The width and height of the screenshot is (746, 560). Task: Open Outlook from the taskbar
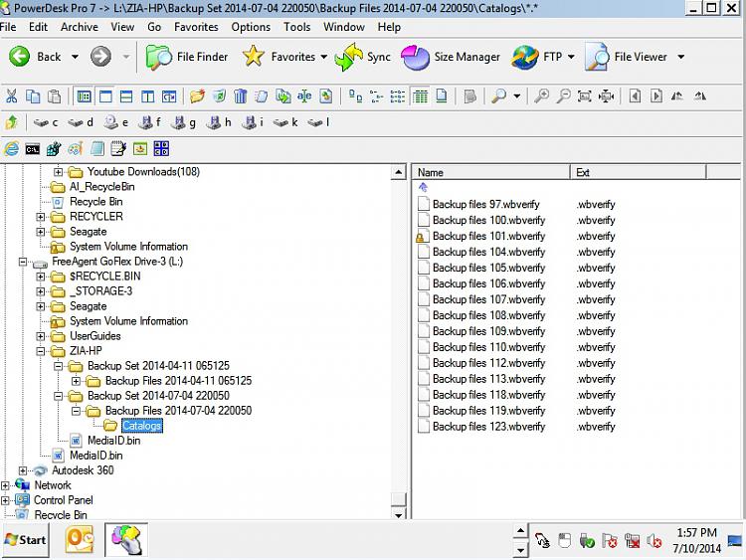tap(79, 539)
